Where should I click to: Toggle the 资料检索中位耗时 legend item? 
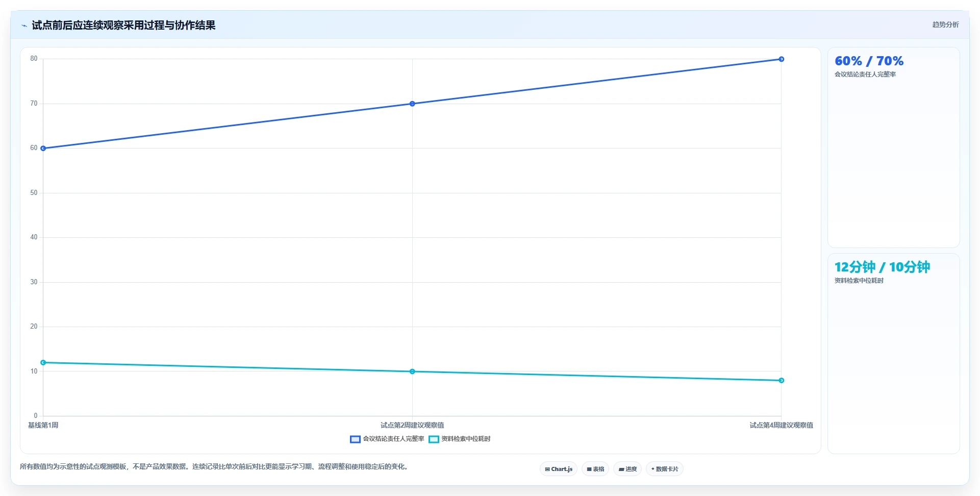click(460, 439)
